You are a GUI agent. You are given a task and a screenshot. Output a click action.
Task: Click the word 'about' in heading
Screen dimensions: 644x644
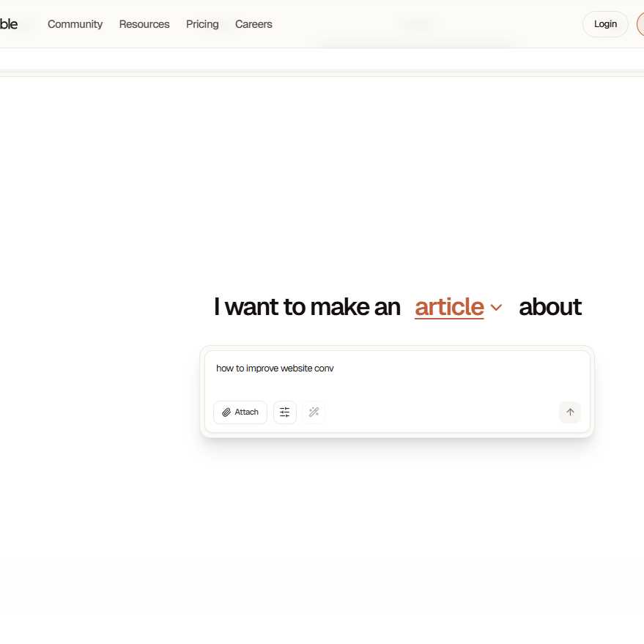(x=549, y=307)
